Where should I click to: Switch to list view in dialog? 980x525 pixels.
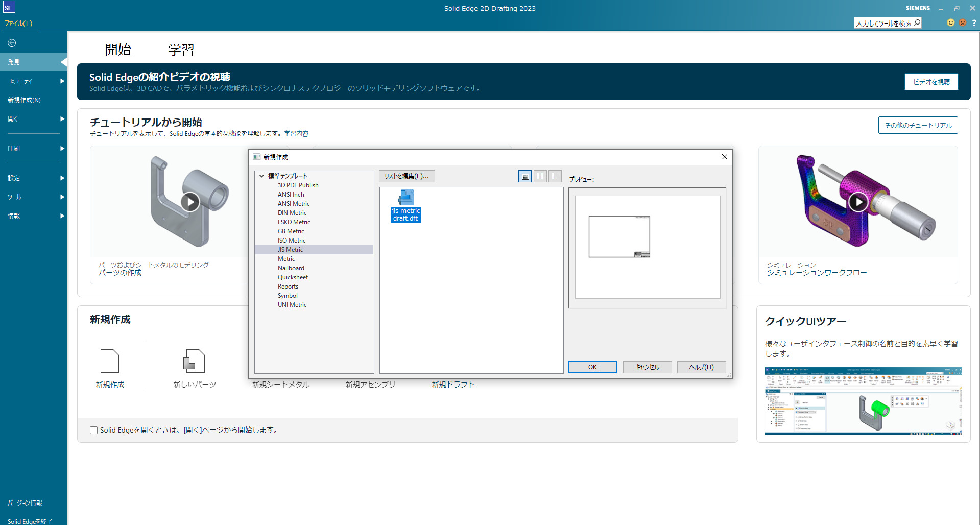coord(540,176)
